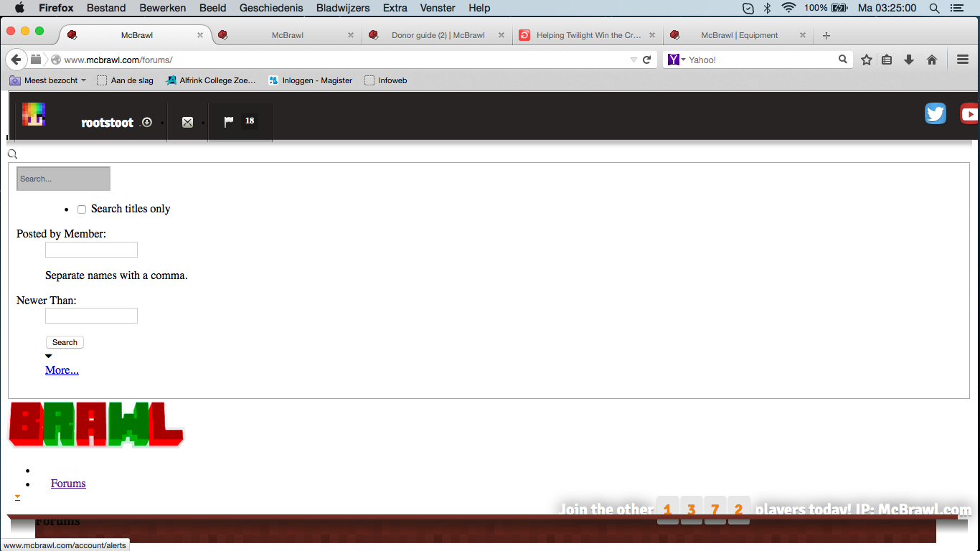Open the Extra menu
The image size is (980, 551).
tap(395, 8)
